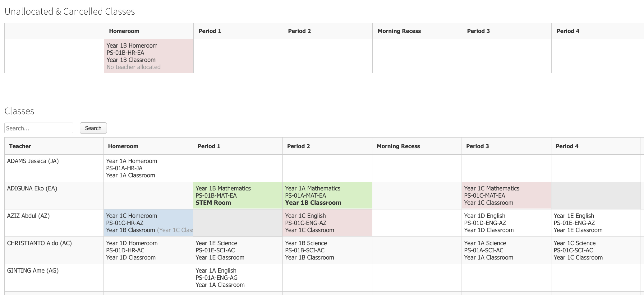Open Year 1E Science Period 1 class
Viewport: 644px width, 295px height.
coord(237,250)
